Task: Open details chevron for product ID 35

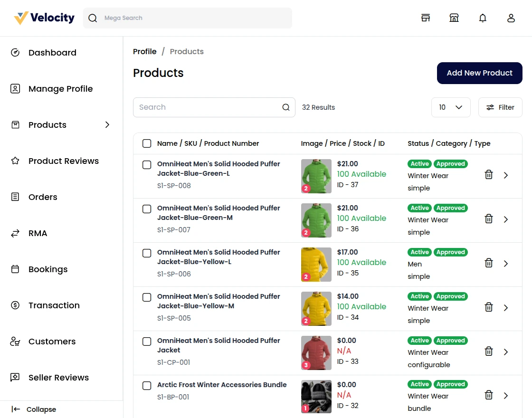Action: click(x=505, y=263)
